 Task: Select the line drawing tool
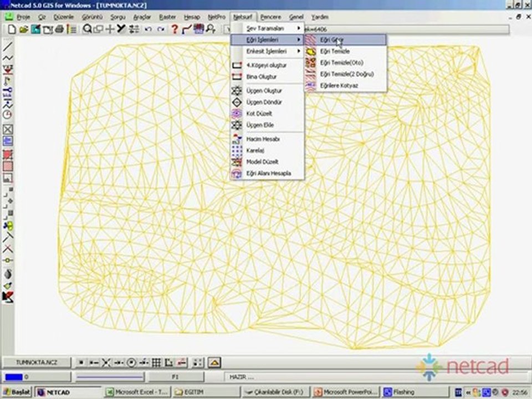tap(8, 47)
